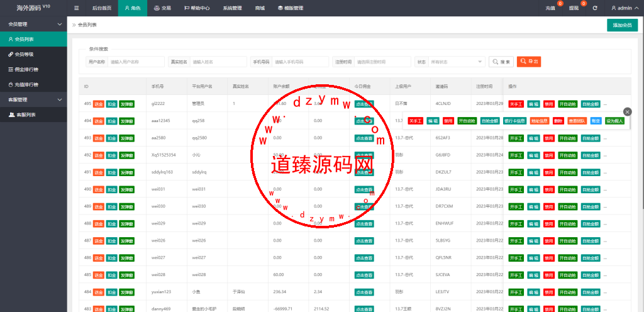Select 会员列表 in the sidebar
Screen dimensions: 644x312
tap(33, 39)
